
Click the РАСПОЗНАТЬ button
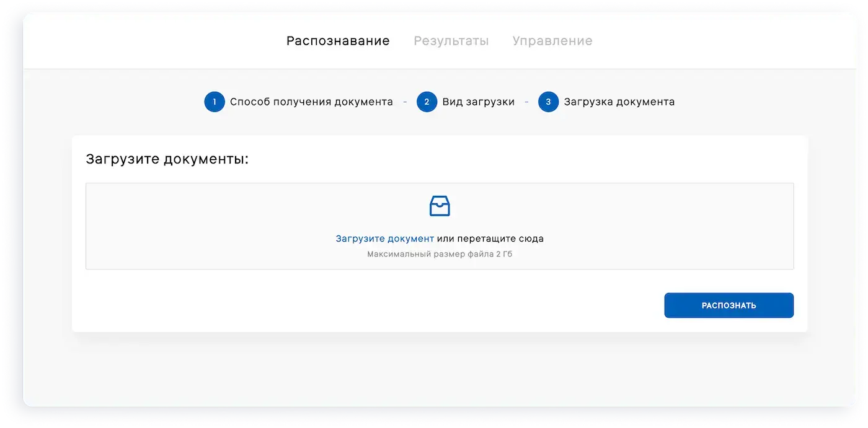729,305
